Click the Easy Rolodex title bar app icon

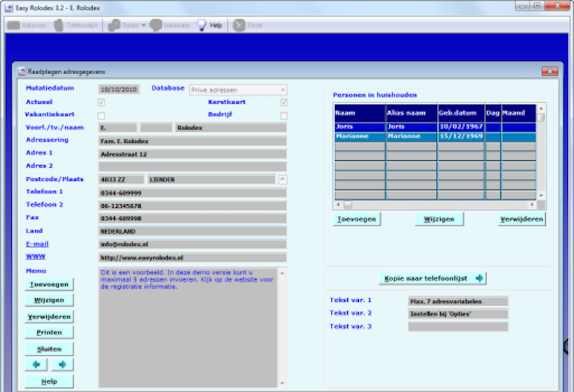coord(9,8)
